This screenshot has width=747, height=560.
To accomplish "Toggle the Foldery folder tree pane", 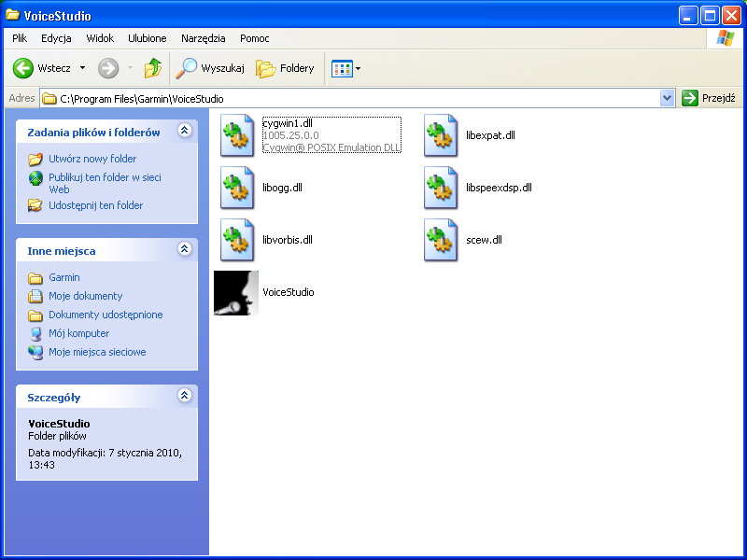I will pos(286,68).
